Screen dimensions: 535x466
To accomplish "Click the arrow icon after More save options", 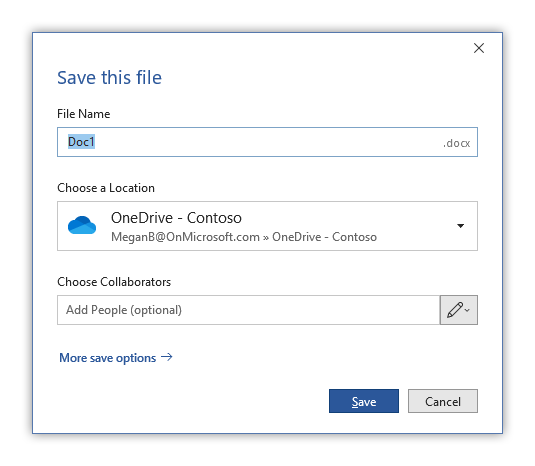I will 167,357.
